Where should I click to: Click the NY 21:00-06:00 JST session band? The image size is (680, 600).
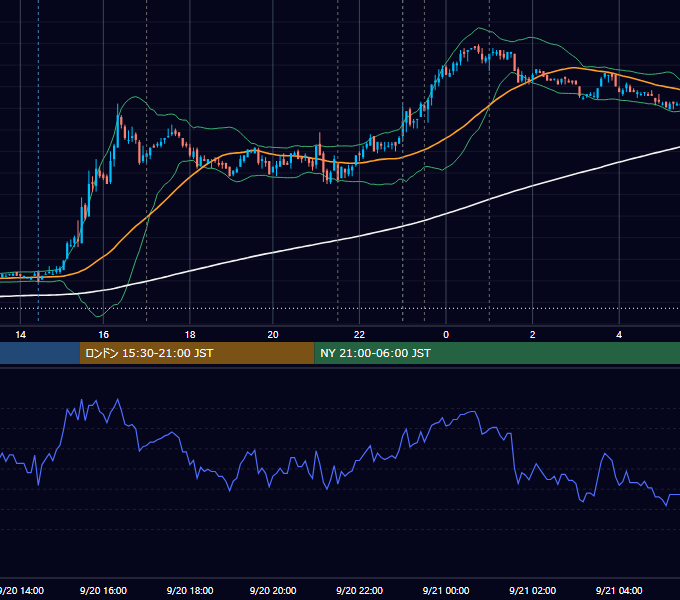coord(497,353)
